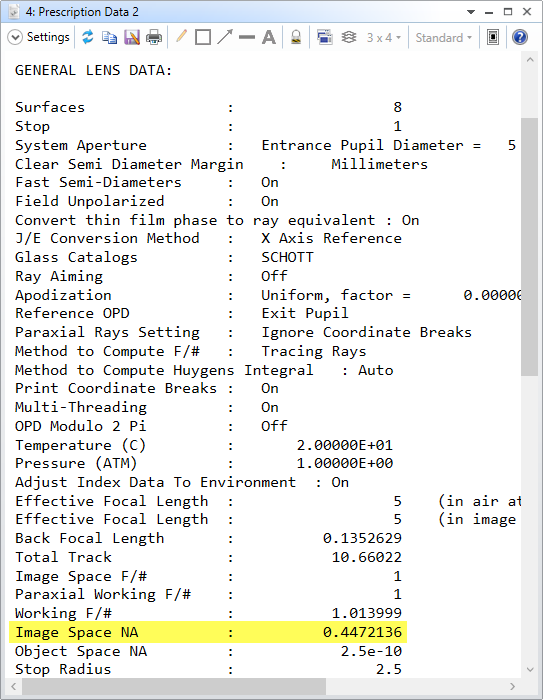Viewport: 543px width, 700px height.
Task: Select the pencil annotation tool
Action: click(x=181, y=37)
